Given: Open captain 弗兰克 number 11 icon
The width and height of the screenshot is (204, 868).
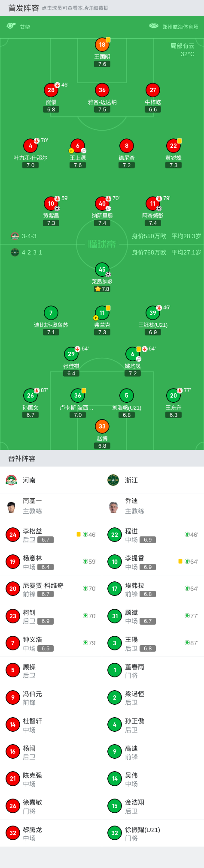Looking at the screenshot, I should pyautogui.click(x=102, y=313).
